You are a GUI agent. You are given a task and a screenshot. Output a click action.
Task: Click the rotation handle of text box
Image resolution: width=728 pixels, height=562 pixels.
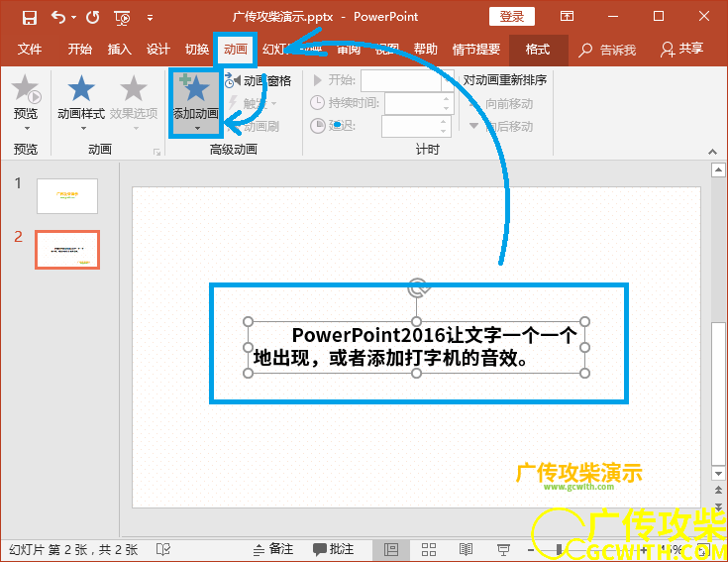pyautogui.click(x=417, y=287)
